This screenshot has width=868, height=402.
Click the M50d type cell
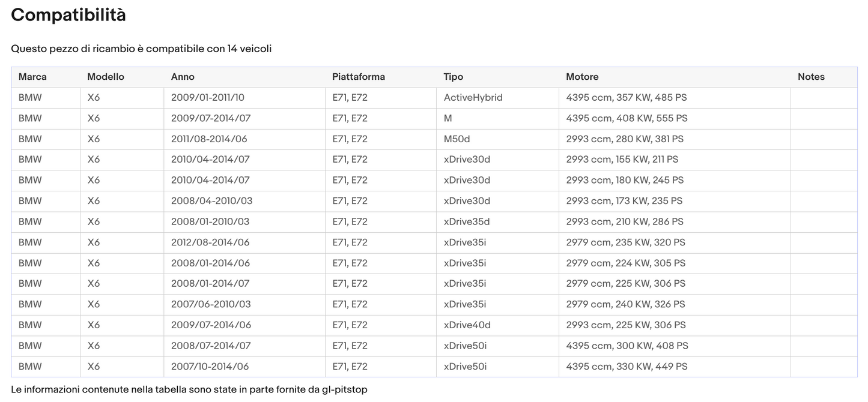(457, 139)
